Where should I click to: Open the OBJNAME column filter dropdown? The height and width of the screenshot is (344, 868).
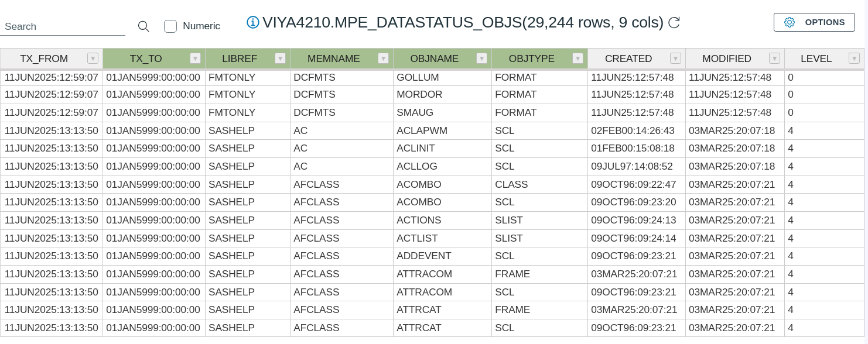[x=482, y=59]
